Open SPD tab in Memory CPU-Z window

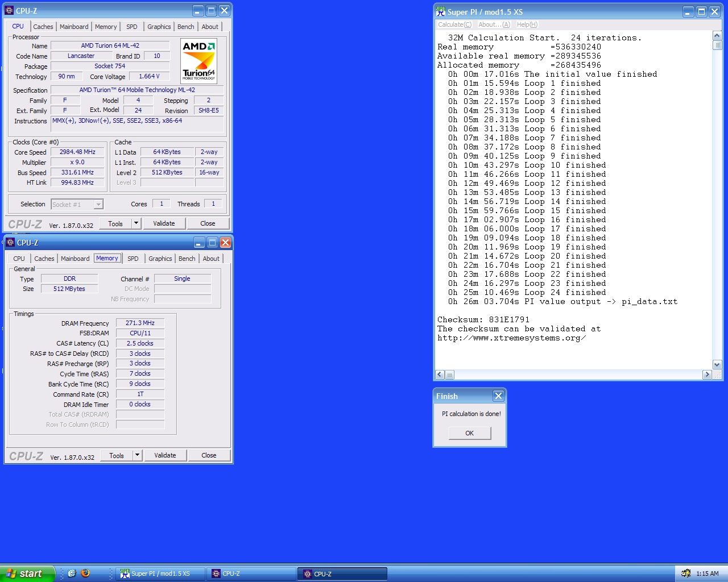pyautogui.click(x=133, y=259)
